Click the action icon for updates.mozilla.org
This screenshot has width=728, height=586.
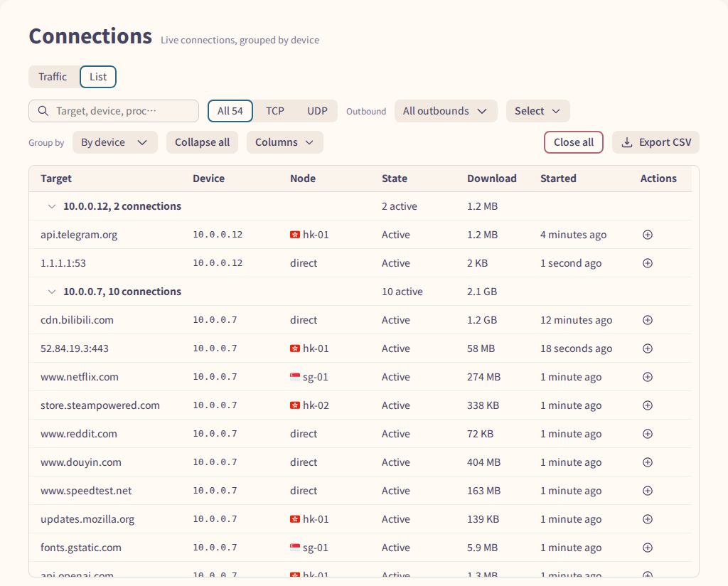[647, 519]
